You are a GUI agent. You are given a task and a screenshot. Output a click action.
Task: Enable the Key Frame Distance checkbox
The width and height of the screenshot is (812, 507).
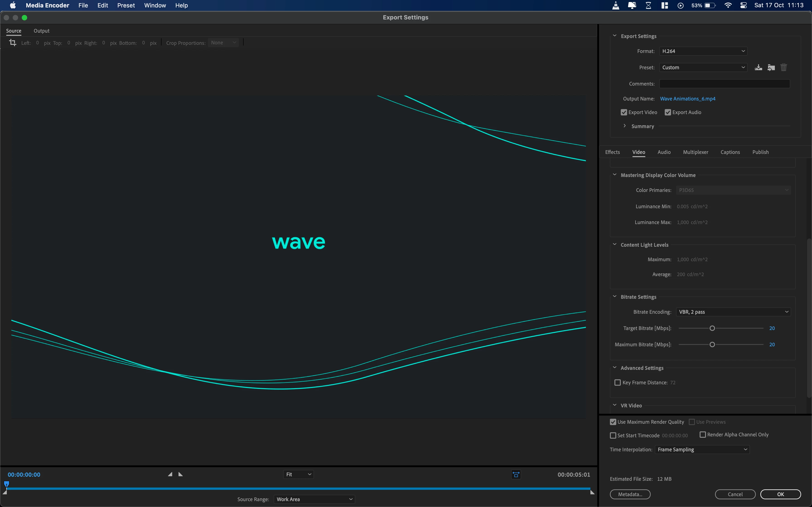click(x=617, y=383)
